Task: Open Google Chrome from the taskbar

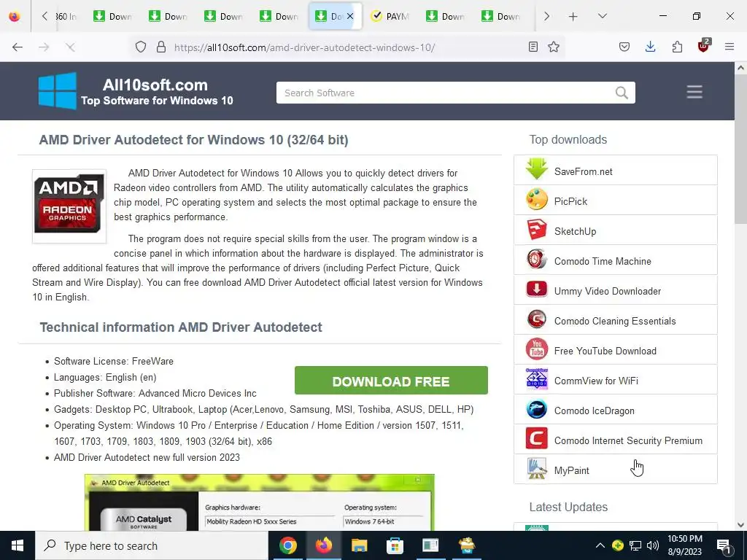Action: (288, 545)
